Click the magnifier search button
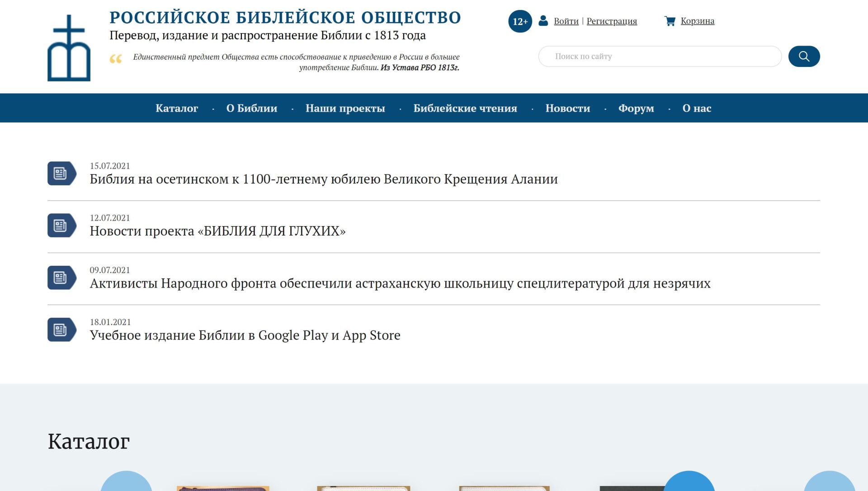This screenshot has width=868, height=491. (x=804, y=57)
